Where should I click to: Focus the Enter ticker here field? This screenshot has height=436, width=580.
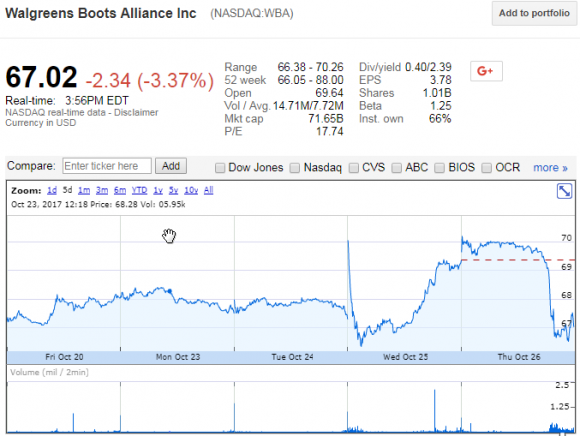click(107, 166)
